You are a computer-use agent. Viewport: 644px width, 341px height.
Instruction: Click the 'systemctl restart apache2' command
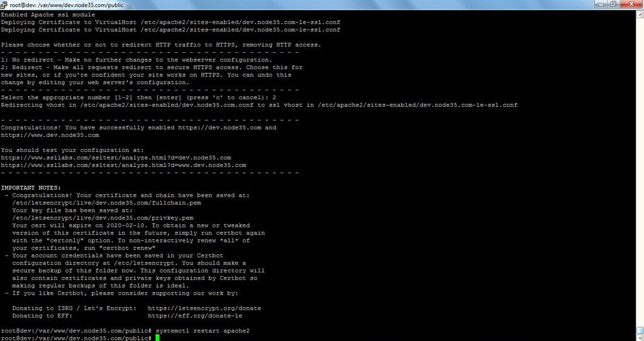coord(203,331)
